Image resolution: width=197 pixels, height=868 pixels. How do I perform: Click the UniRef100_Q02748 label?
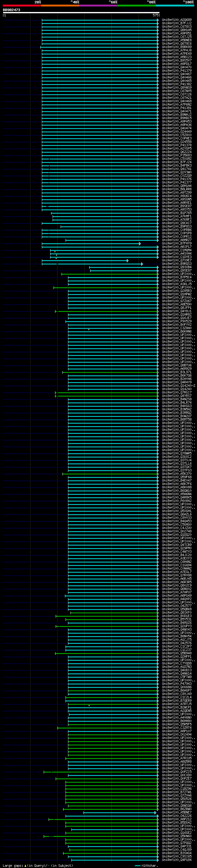[x=177, y=531]
